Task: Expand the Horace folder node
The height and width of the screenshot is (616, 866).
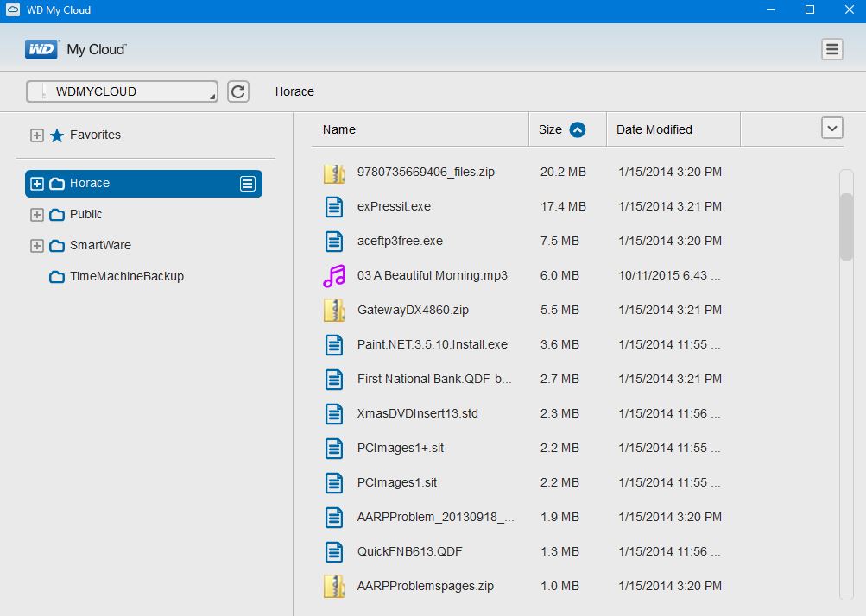Action: click(37, 184)
